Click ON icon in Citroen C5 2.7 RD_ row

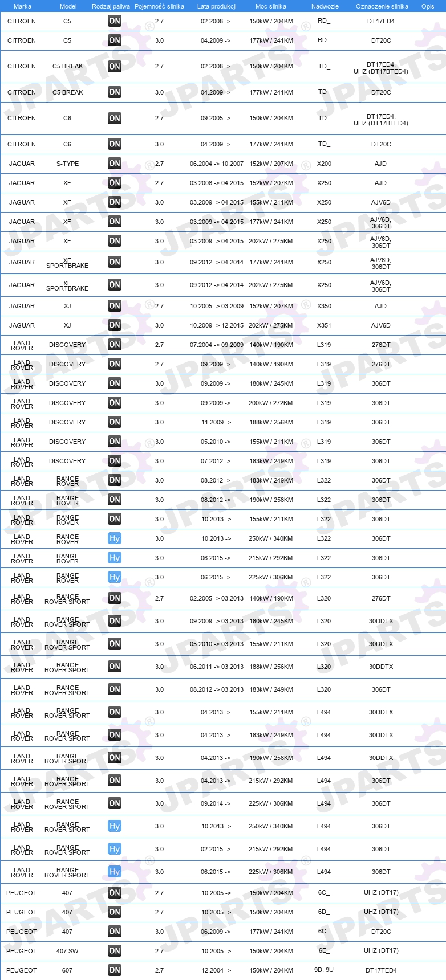pyautogui.click(x=115, y=21)
